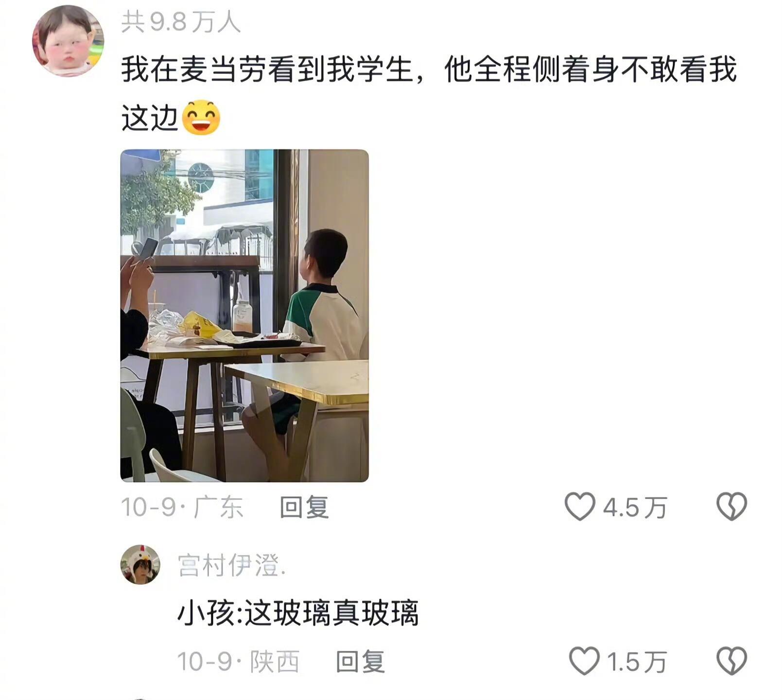782x700 pixels.
Task: Tap the broken-heart dislike on the 广东 comment
Action: coord(731,507)
